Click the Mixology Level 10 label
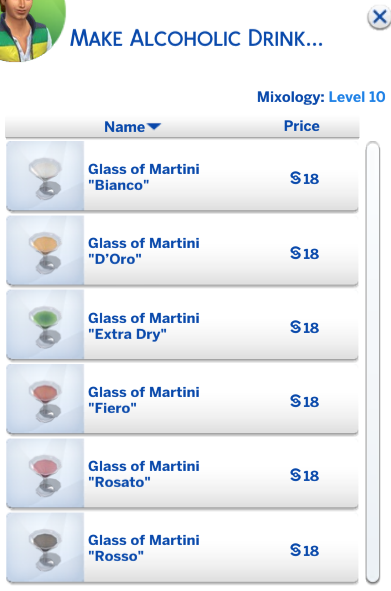 click(321, 97)
